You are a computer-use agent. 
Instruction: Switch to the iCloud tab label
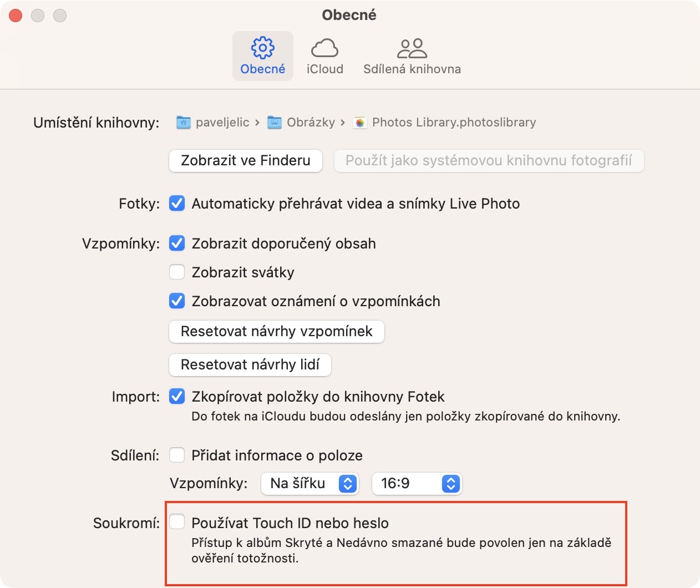coord(324,69)
